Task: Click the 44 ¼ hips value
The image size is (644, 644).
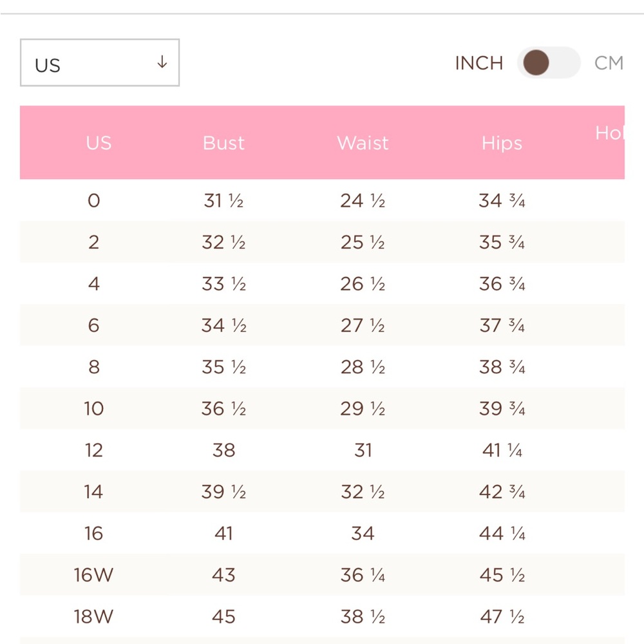Action: pos(502,533)
